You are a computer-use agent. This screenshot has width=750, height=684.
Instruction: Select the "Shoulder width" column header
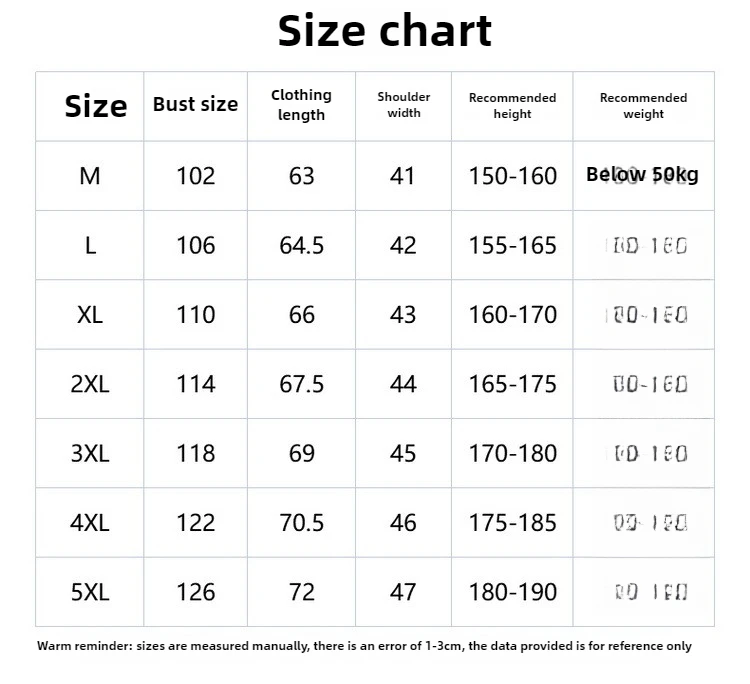403,104
